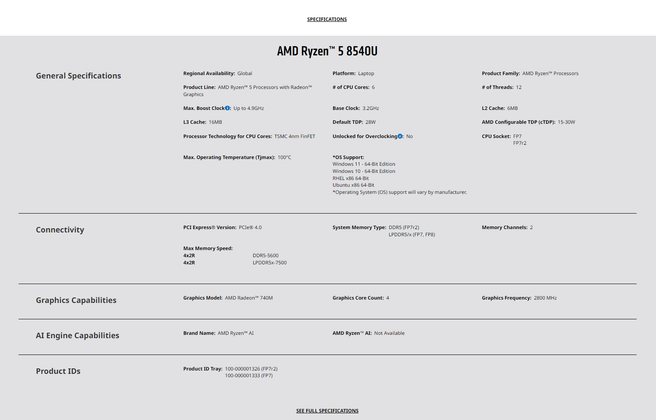Select the Windows 10 - 64-Bit Edition line

[364, 171]
